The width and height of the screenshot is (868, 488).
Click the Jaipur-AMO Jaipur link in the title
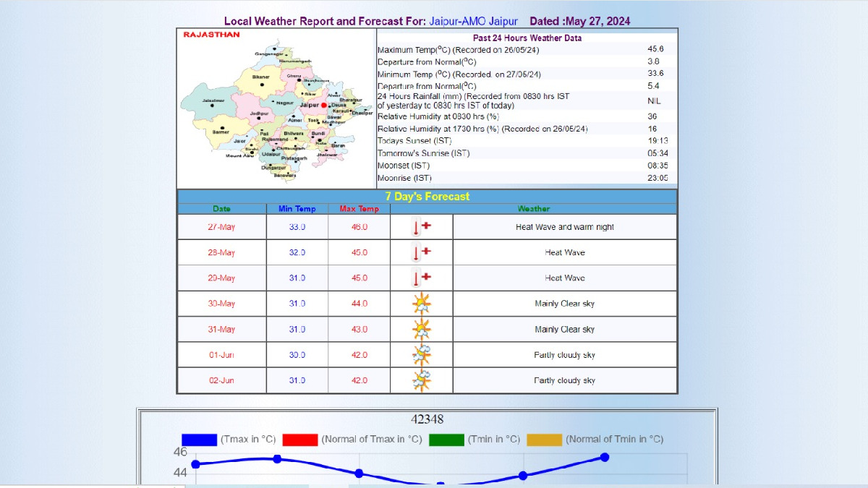pos(475,21)
